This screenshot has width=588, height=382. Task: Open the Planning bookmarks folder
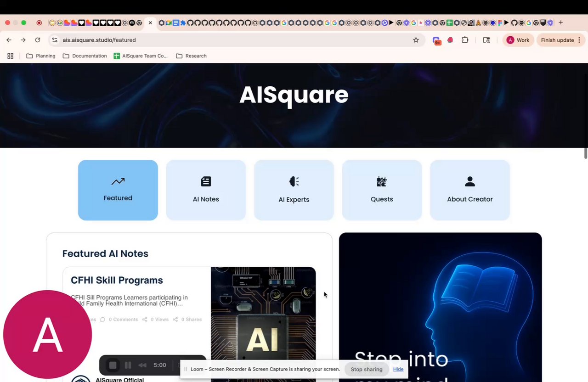41,56
